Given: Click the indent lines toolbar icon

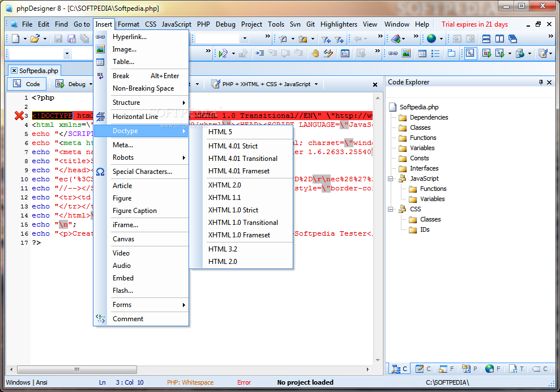Looking at the screenshot, I should coord(260,54).
